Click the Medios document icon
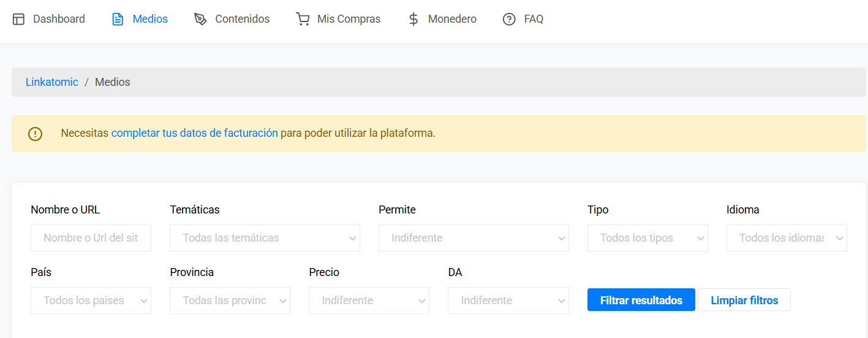Image resolution: width=868 pixels, height=338 pixels. 118,20
